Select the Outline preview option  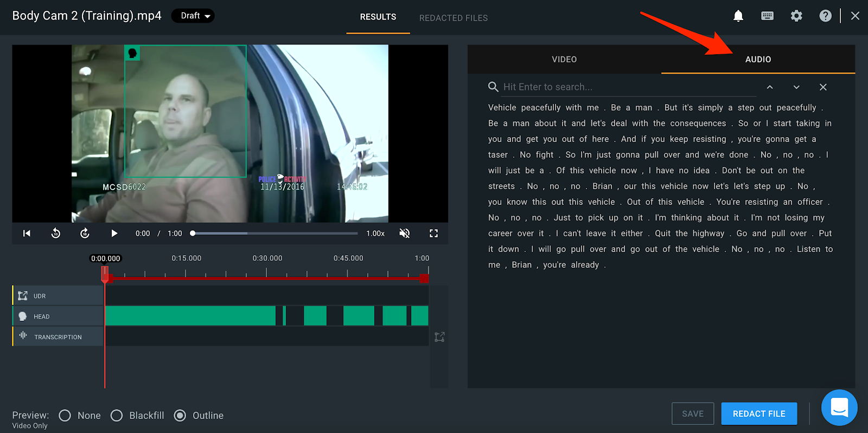[180, 416]
